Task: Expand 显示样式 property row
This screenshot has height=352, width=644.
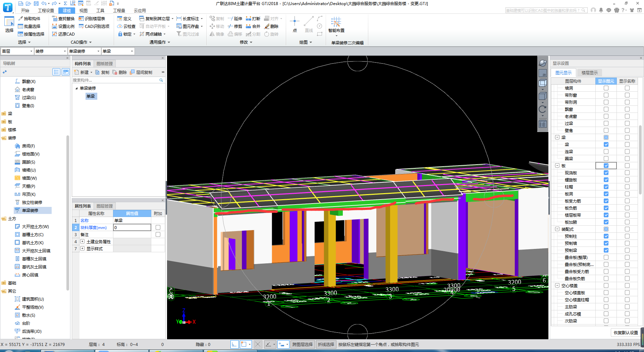Action: pos(82,249)
